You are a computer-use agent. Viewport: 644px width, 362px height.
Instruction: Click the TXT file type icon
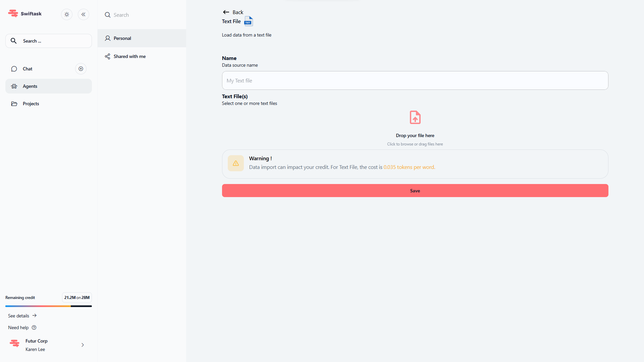pyautogui.click(x=249, y=21)
